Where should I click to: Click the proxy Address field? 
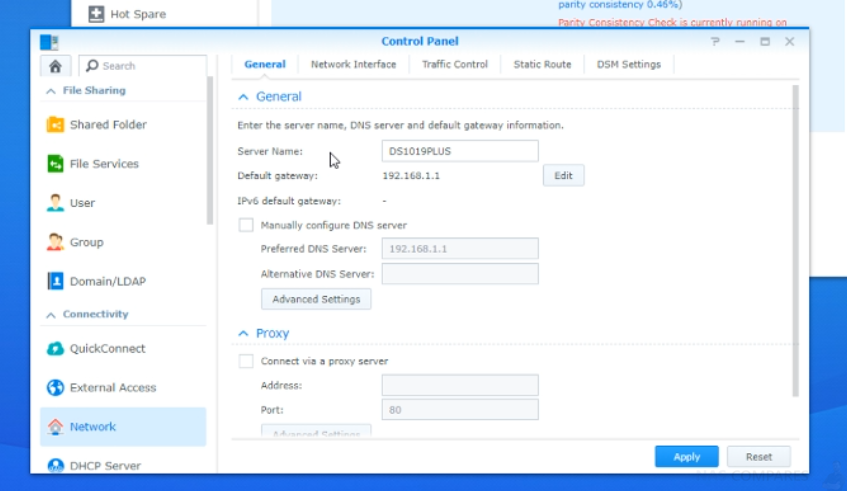[460, 385]
